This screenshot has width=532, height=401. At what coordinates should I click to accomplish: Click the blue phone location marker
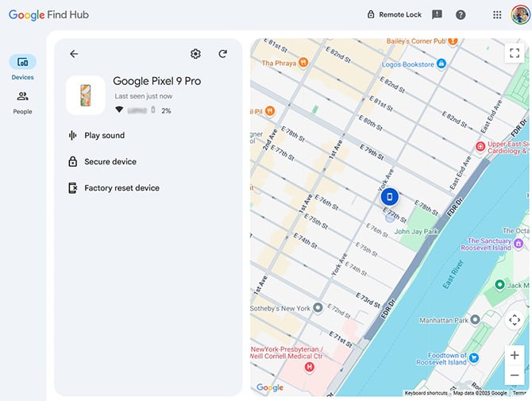coord(390,197)
